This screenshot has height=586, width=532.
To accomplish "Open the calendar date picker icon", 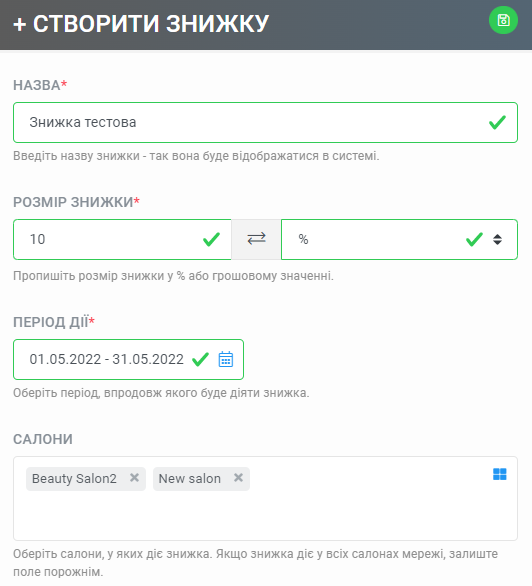I will 226,359.
